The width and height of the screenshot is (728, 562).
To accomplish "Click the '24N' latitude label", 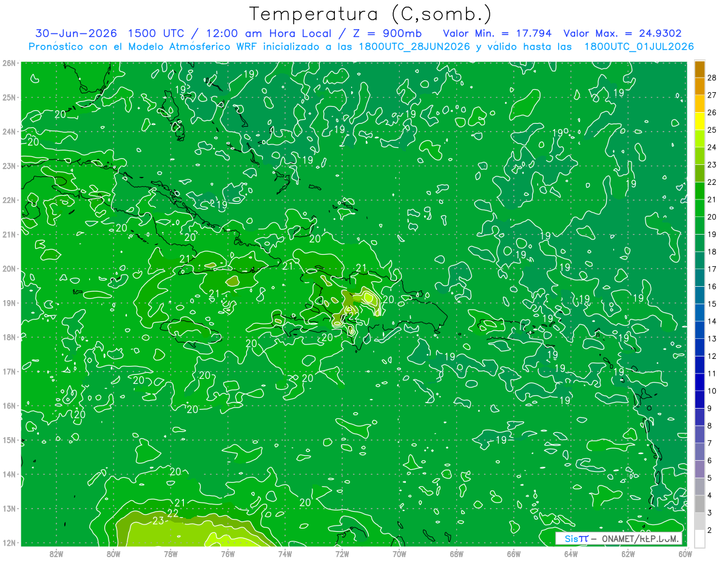I will point(9,132).
